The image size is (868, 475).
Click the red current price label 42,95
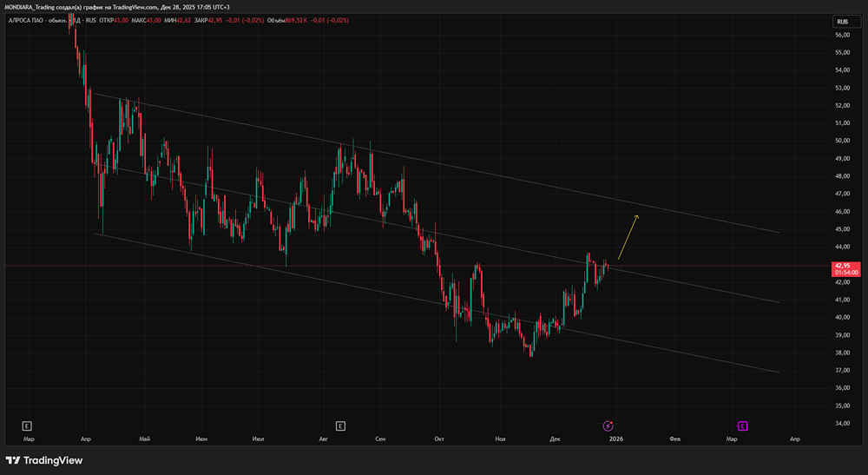[845, 266]
